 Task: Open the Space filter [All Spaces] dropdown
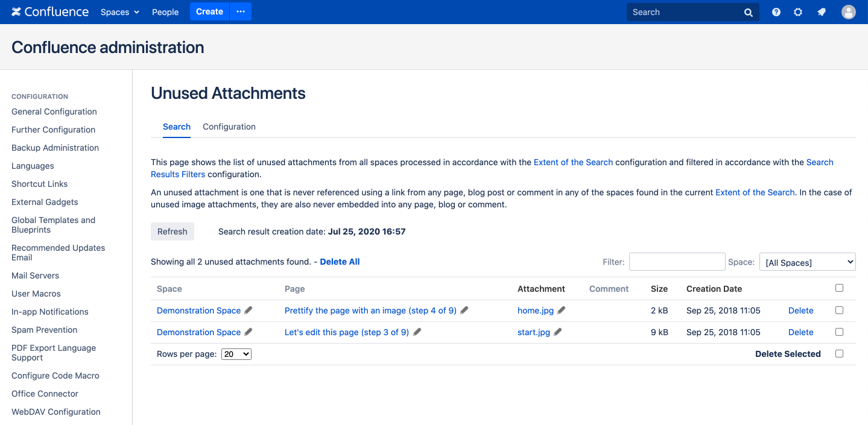(807, 262)
